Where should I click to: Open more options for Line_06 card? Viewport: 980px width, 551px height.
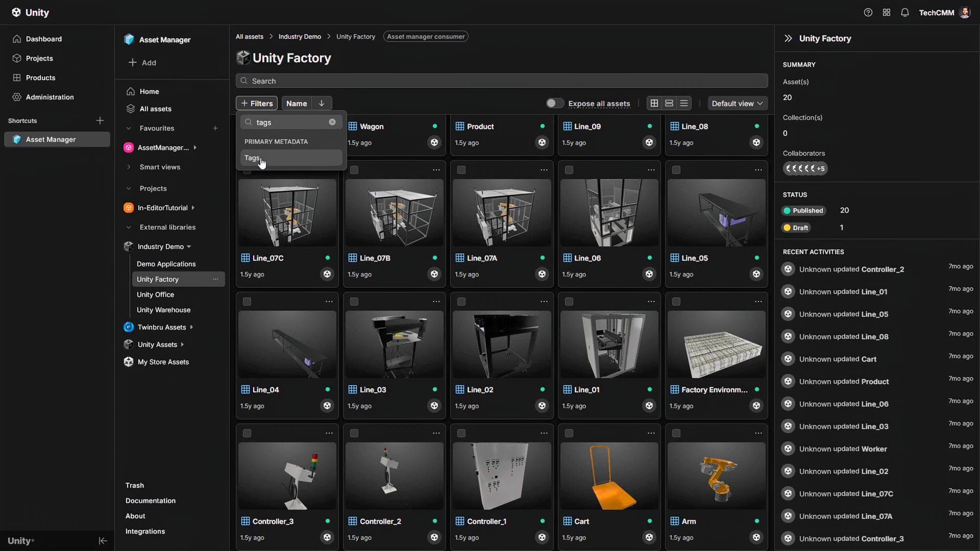coord(651,170)
